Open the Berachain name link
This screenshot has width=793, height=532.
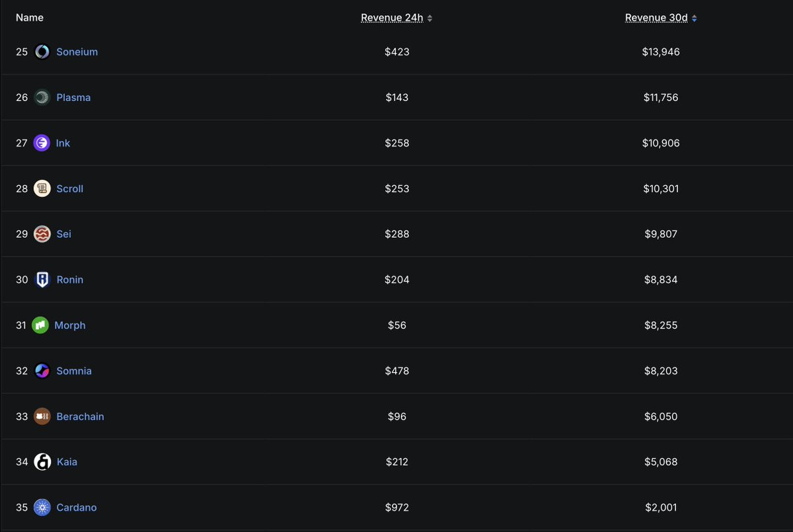pos(80,416)
